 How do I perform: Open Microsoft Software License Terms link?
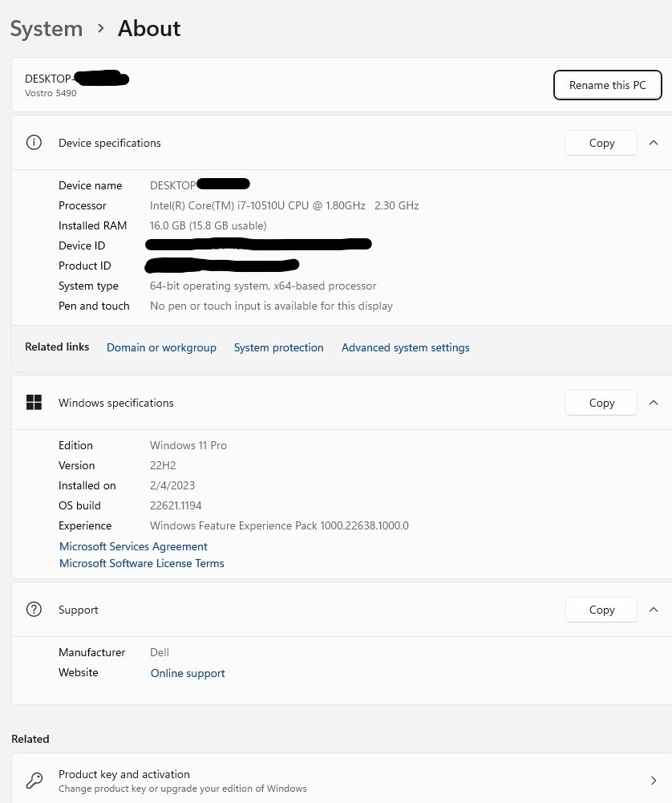[142, 563]
